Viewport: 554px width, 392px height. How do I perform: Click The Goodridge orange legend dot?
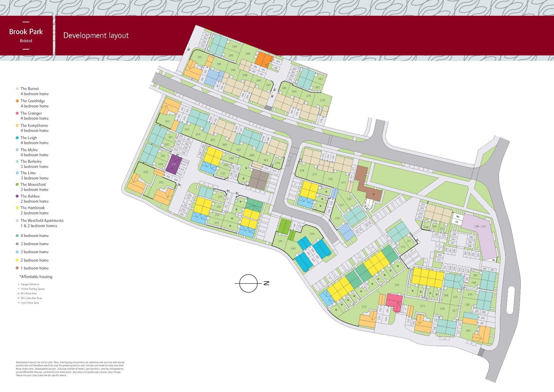17,101
